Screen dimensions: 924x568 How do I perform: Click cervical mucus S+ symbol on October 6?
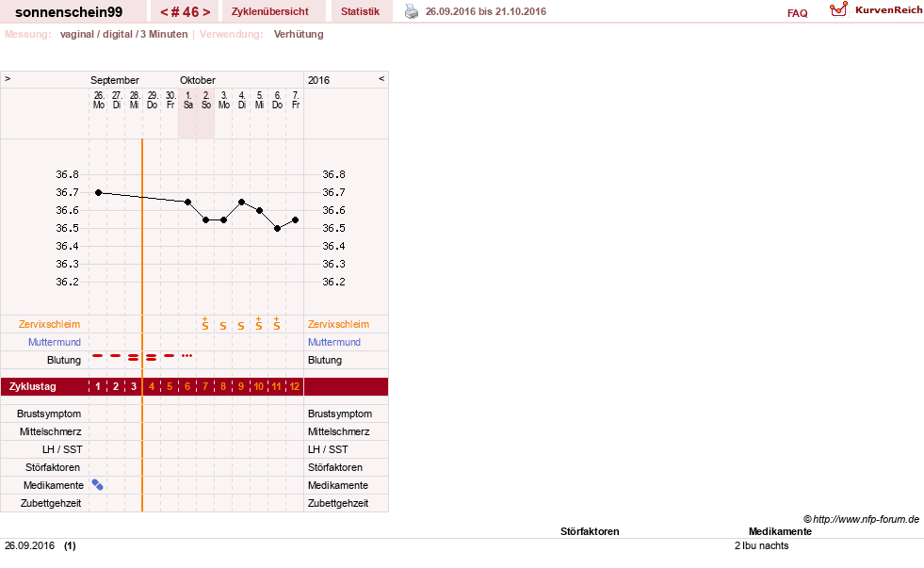276,323
